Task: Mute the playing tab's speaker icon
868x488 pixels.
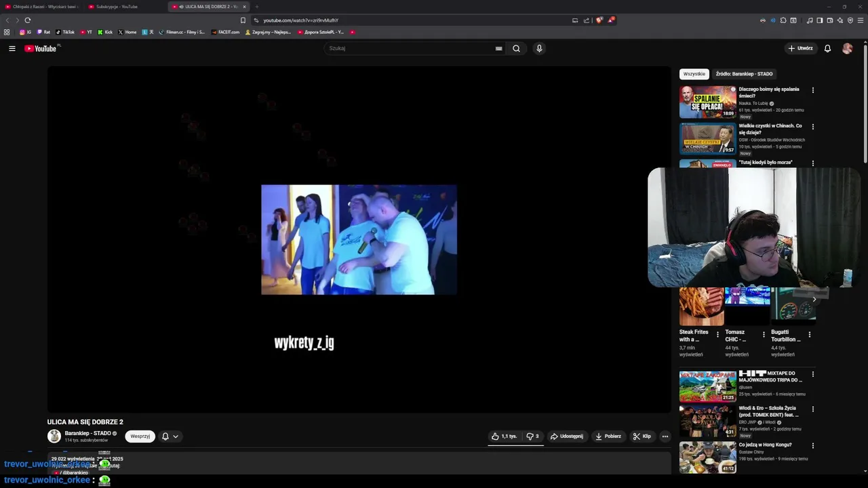Action: pyautogui.click(x=181, y=7)
